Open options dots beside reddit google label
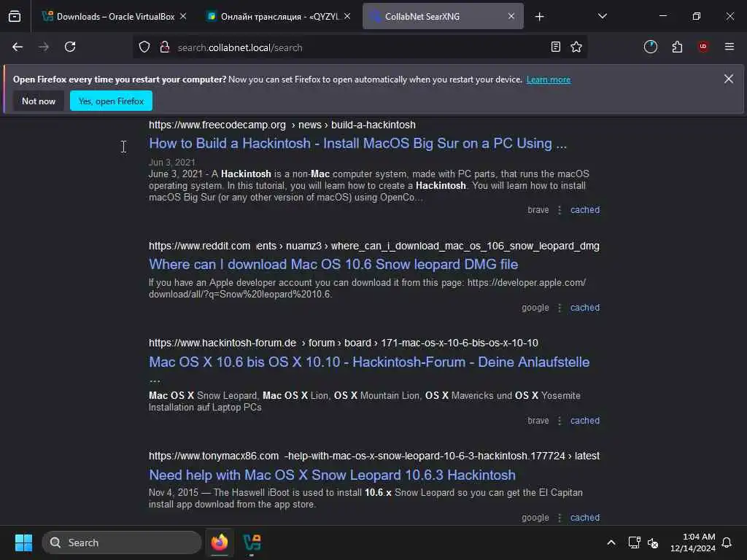This screenshot has height=560, width=747. 560,308
